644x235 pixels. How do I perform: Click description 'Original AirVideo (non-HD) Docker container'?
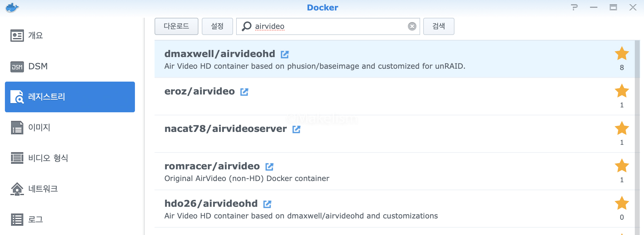247,179
